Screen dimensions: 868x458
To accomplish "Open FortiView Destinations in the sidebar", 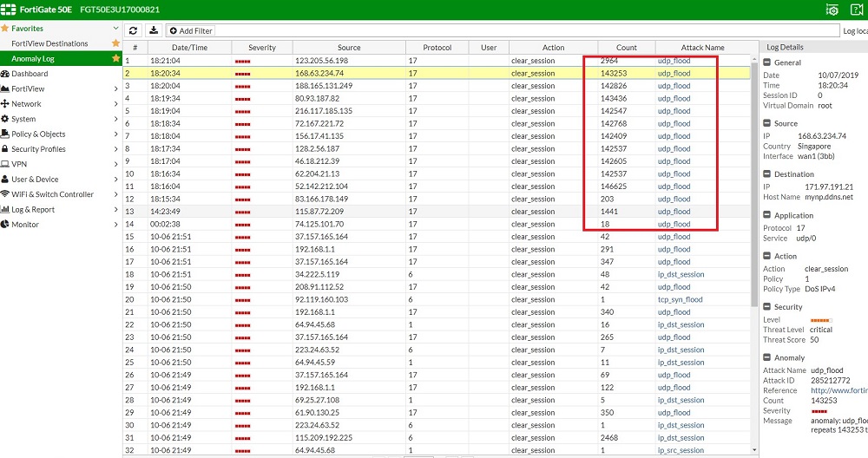I will [49, 43].
